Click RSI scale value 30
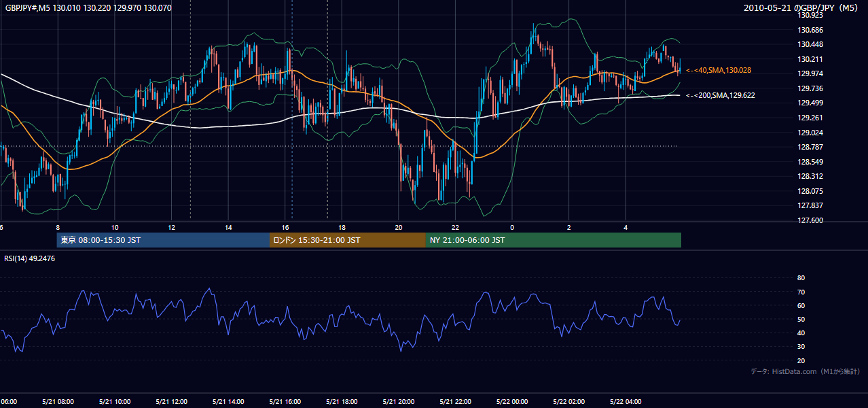 pyautogui.click(x=801, y=347)
